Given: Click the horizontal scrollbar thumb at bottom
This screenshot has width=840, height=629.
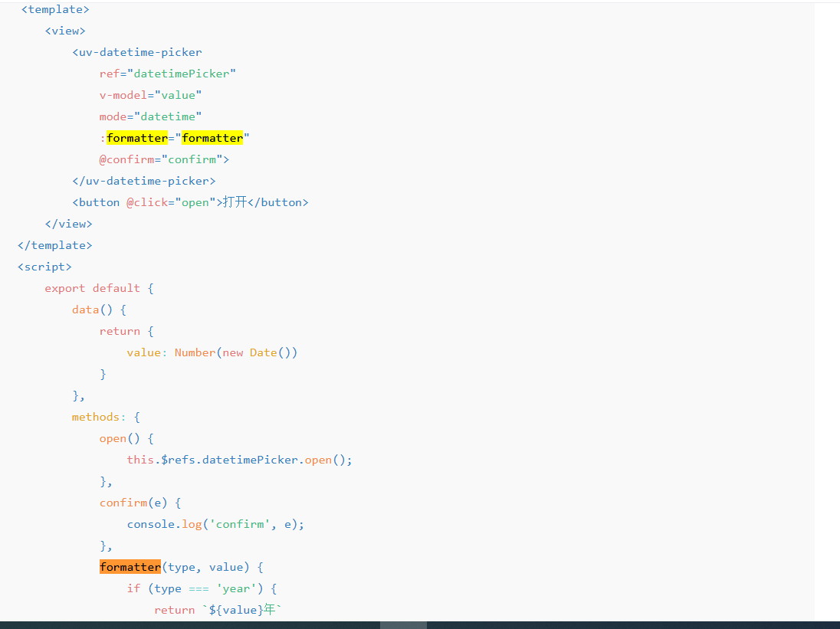Looking at the screenshot, I should tap(403, 624).
